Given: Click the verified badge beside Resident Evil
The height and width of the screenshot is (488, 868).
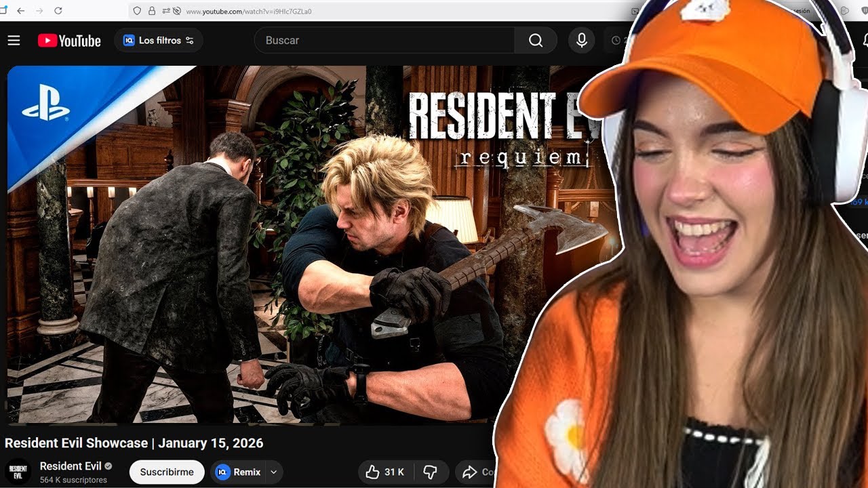Looking at the screenshot, I should click(108, 466).
